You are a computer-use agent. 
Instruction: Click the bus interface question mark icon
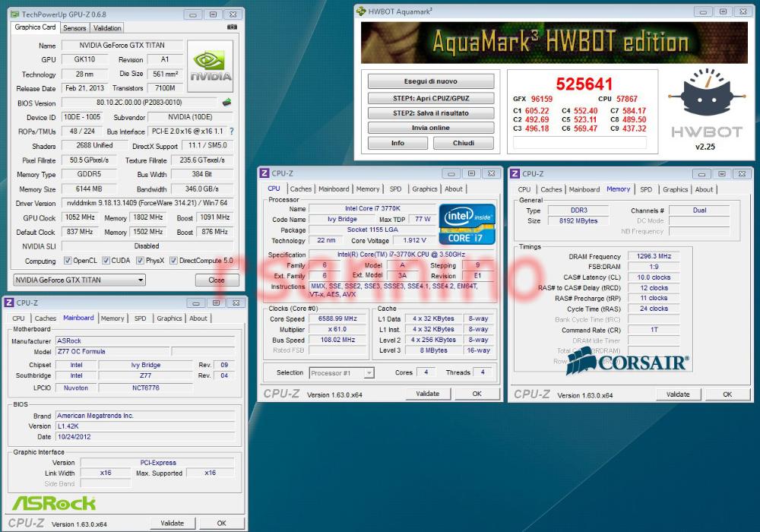231,131
